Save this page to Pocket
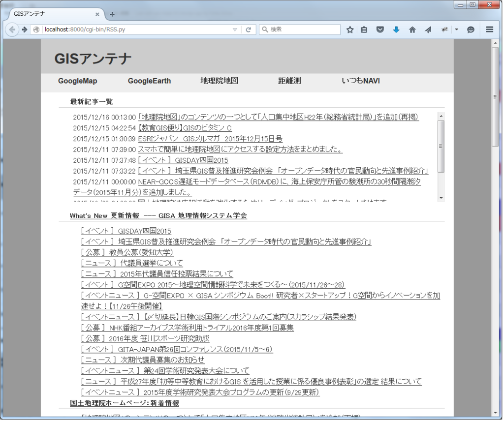Screen dimensions: 504x421 pos(380,30)
